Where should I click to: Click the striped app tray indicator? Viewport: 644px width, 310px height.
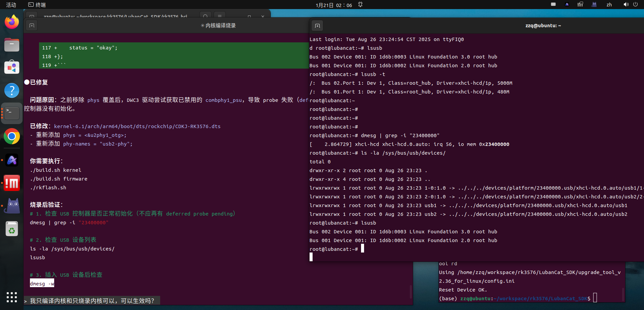[x=580, y=4]
